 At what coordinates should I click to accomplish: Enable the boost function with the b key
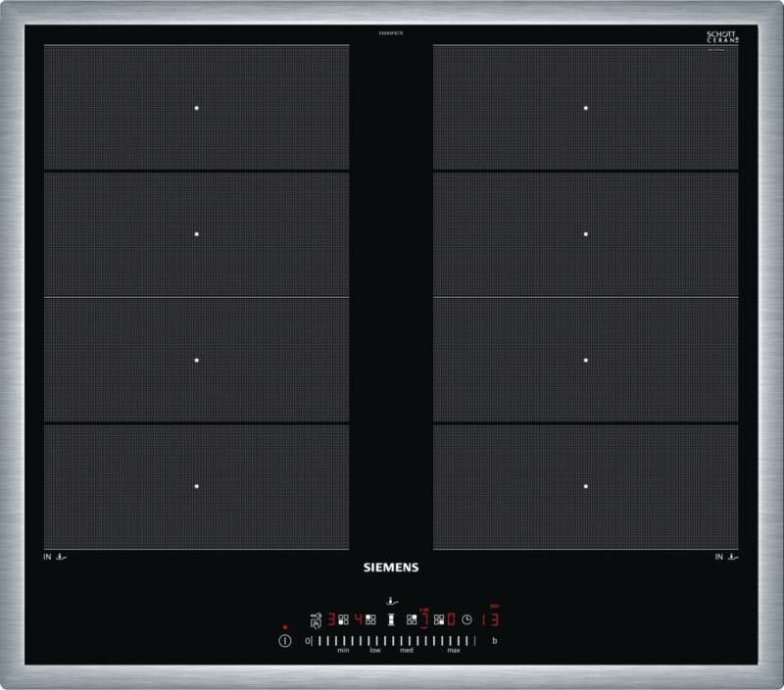(x=493, y=641)
